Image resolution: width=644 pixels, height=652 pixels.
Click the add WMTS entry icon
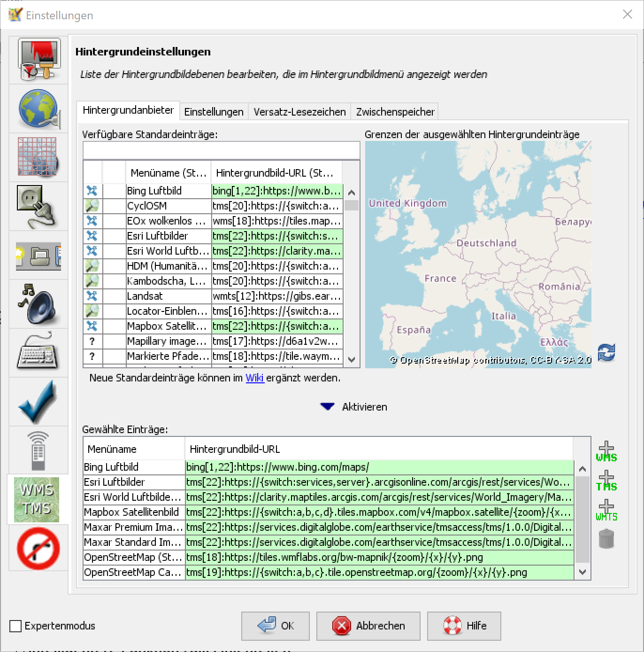pos(606,510)
